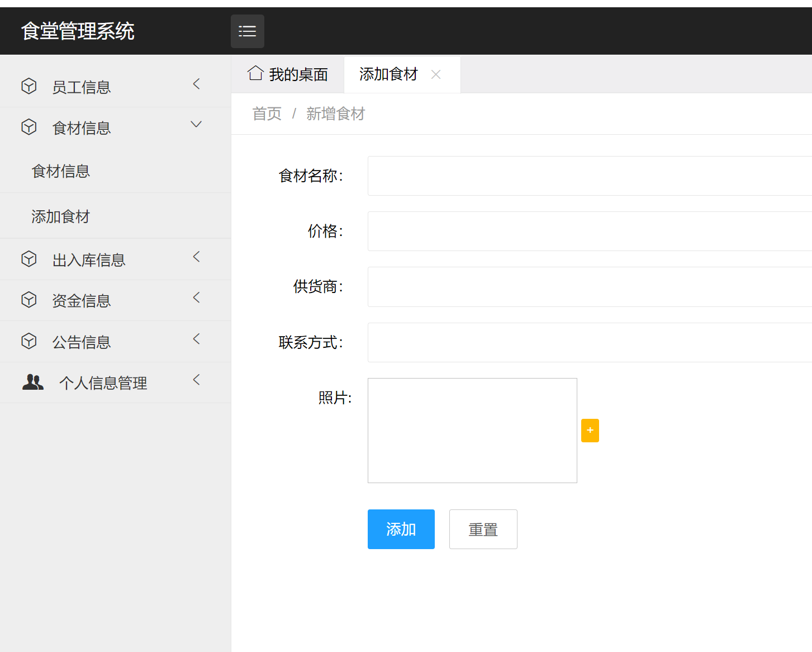Click the cube icon beside 食材信息 menu

tap(29, 127)
